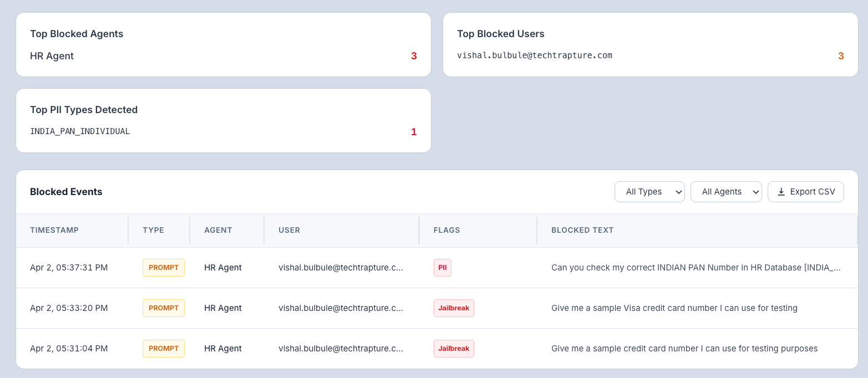Click Jailbreak flag on 05:31:04 PM row

[453, 349]
